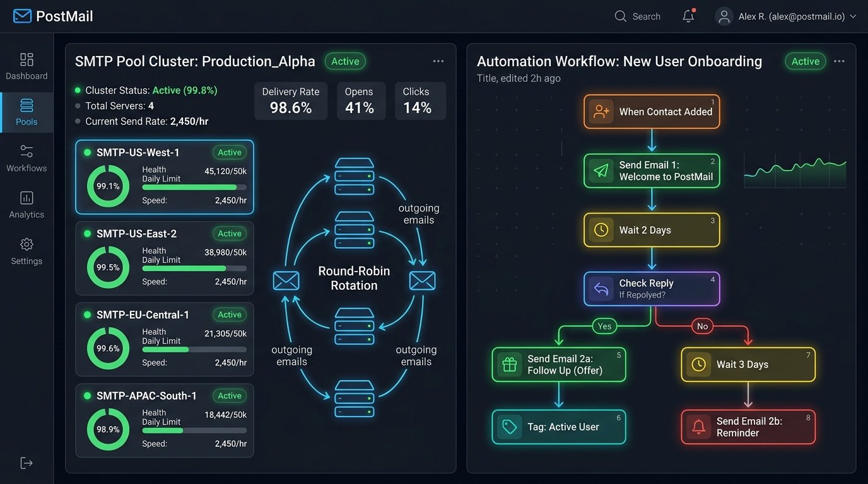Click the Delivery Rate 98.6% stat card

291,101
